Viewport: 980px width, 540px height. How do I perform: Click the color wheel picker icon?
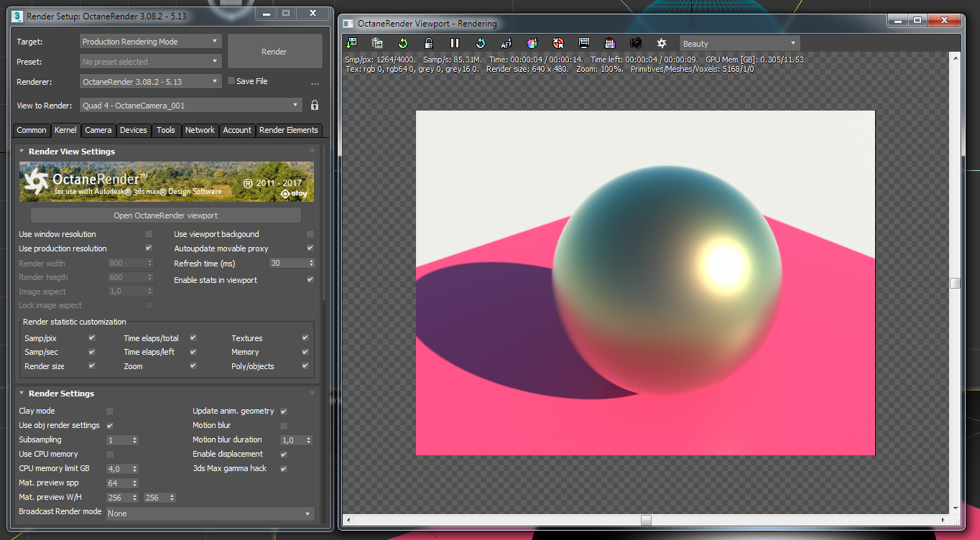coord(532,44)
